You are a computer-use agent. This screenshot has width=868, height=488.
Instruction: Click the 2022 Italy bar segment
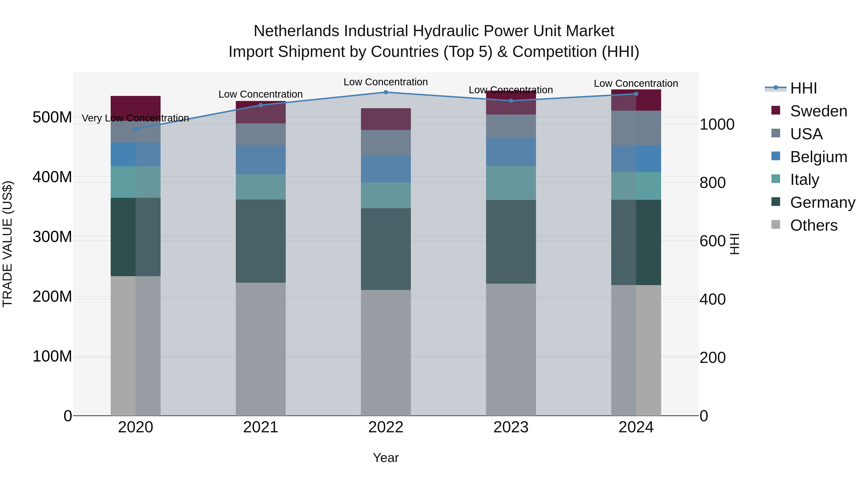coord(386,195)
